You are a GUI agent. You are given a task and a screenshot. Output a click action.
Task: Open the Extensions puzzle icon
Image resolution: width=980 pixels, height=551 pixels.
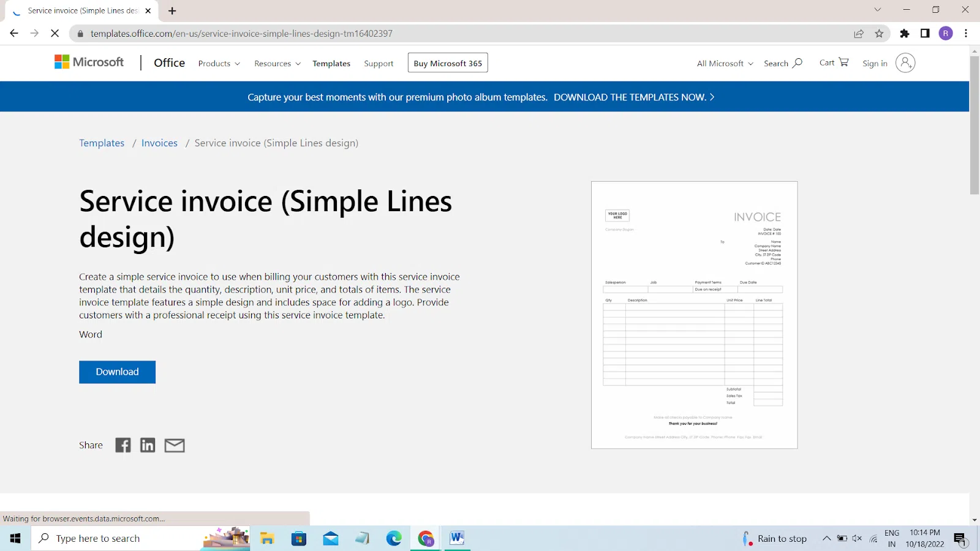coord(905,34)
